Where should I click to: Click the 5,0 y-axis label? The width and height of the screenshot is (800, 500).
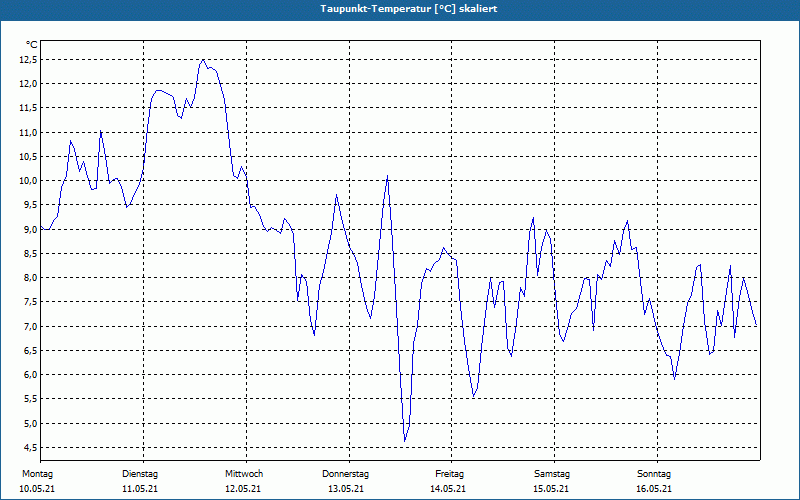31,423
